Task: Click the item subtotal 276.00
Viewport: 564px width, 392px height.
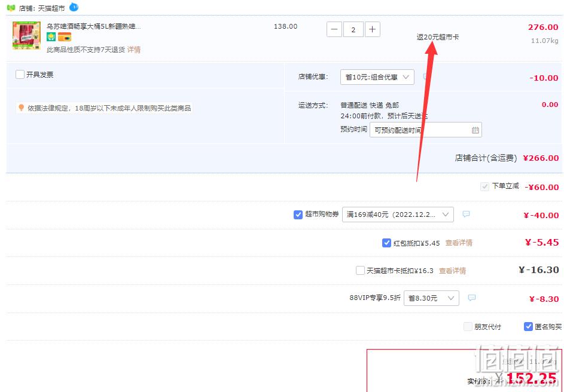Action: coord(543,27)
